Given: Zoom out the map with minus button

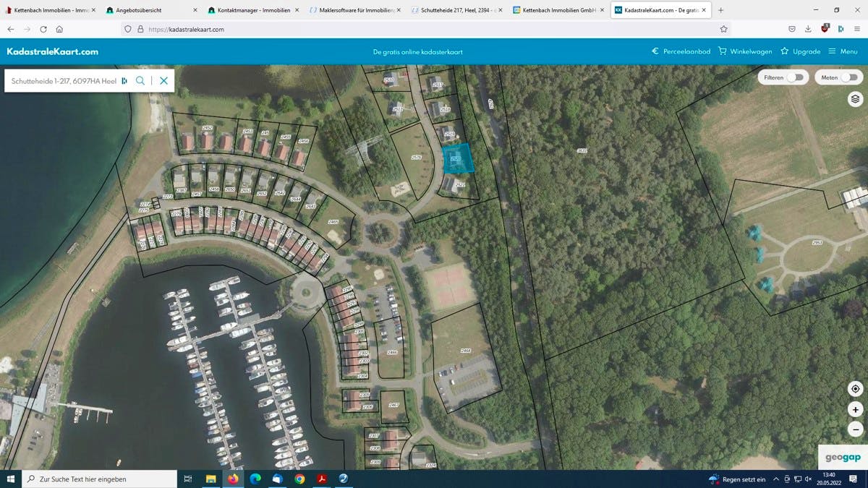Looking at the screenshot, I should pos(855,429).
